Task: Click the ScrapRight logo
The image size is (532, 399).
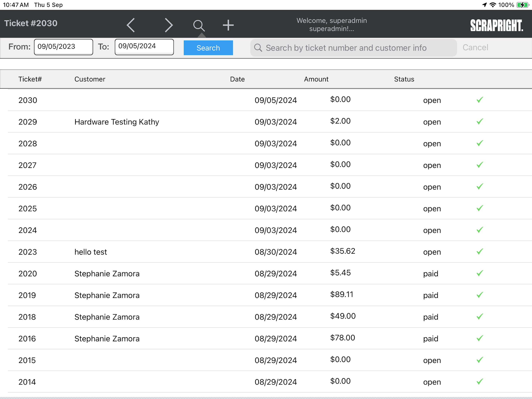Action: click(x=496, y=25)
